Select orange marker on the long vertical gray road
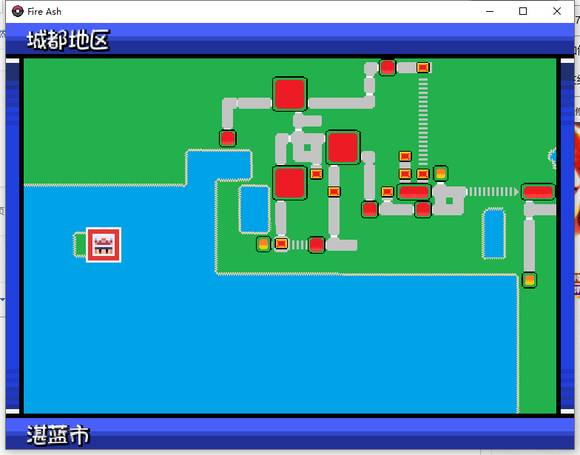The image size is (580, 455). [x=334, y=192]
